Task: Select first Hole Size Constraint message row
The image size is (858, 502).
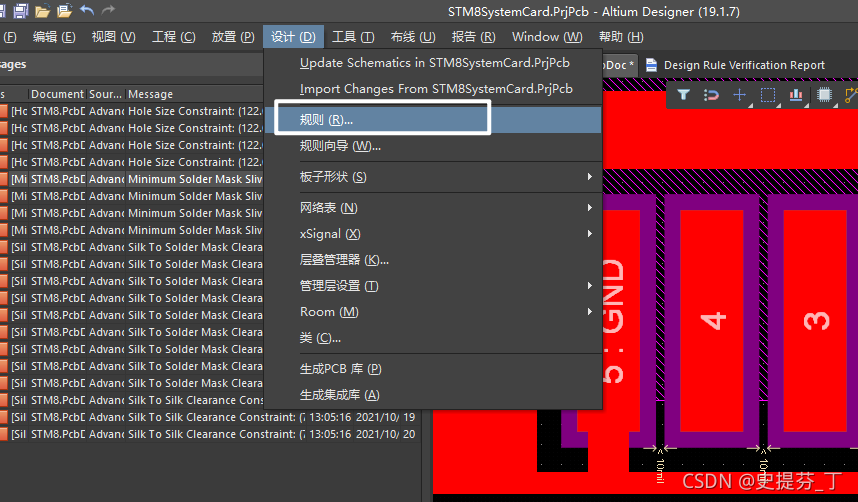Action: pos(131,111)
